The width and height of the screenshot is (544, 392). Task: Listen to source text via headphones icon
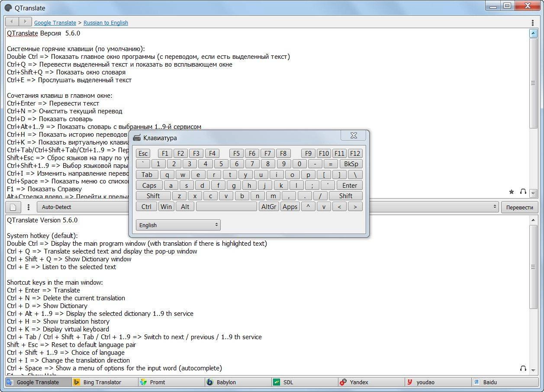523,192
